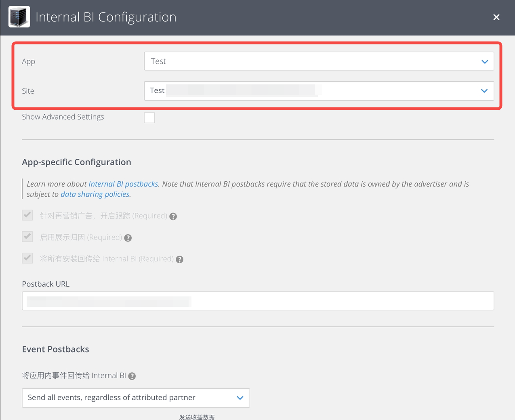Viewport: 515px width, 420px height.
Task: Open the data sharing policies link
Action: point(95,194)
